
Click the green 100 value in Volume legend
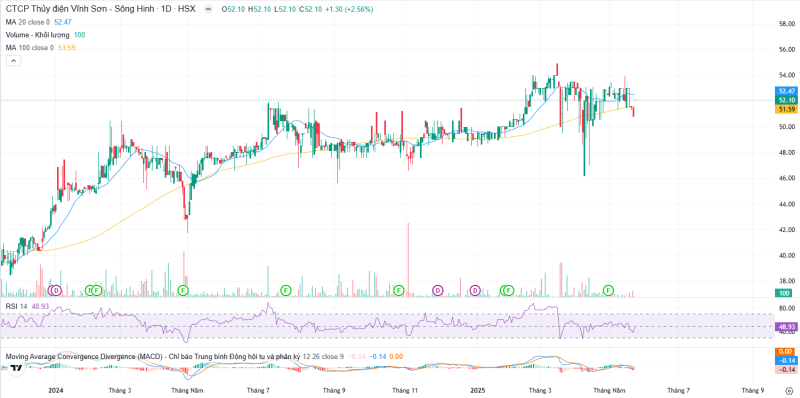(x=80, y=35)
